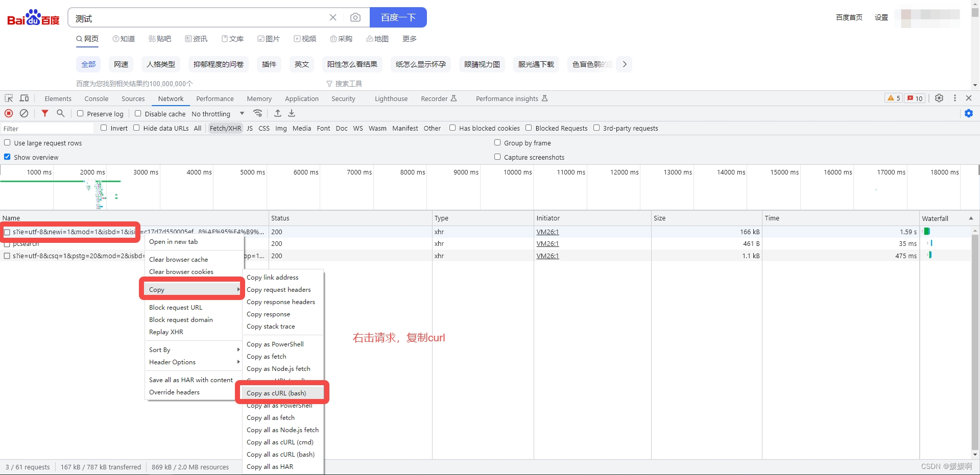Sort by Waterfall column arrow
The height and width of the screenshot is (475, 980).
click(971, 218)
